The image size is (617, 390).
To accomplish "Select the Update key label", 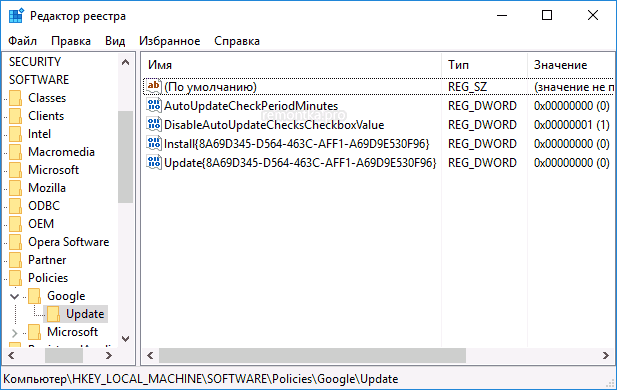I will coord(85,314).
